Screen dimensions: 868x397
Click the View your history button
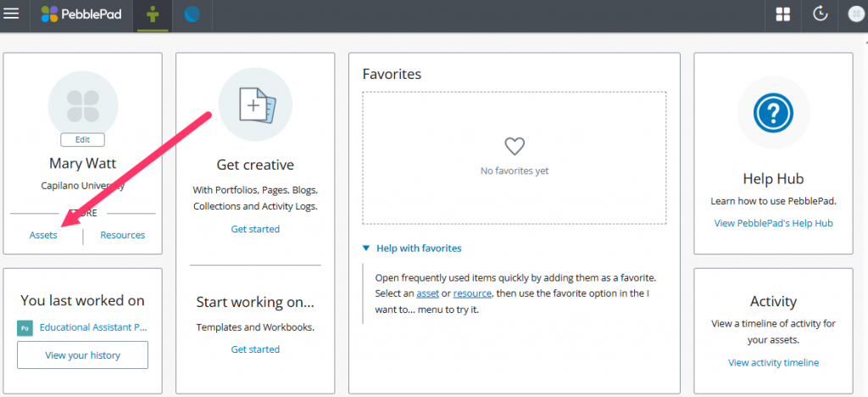[x=82, y=355]
